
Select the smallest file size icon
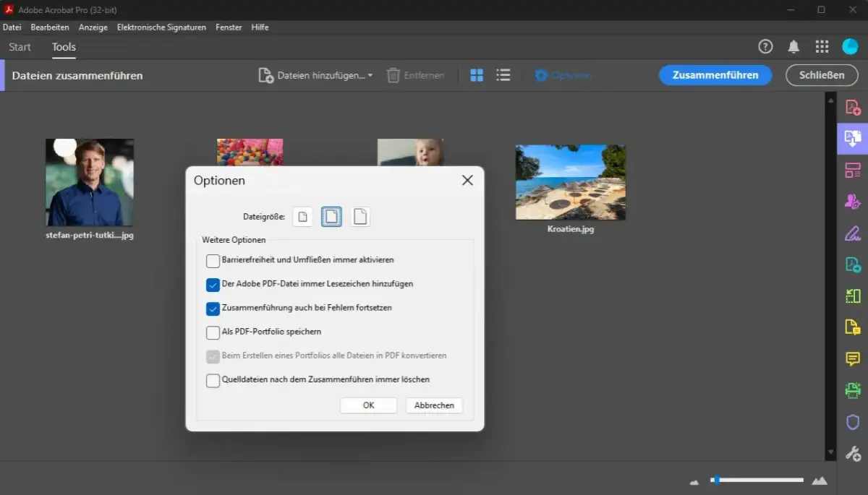pyautogui.click(x=304, y=216)
